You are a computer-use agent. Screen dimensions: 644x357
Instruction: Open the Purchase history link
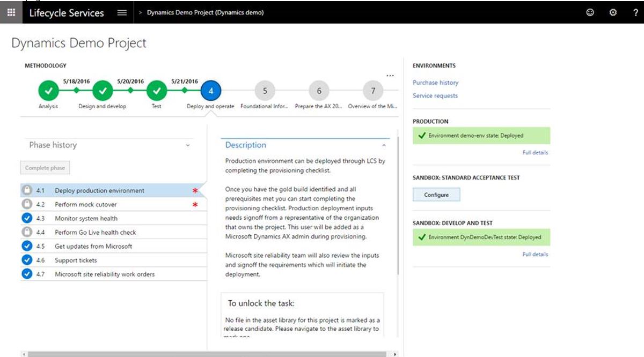pyautogui.click(x=435, y=83)
